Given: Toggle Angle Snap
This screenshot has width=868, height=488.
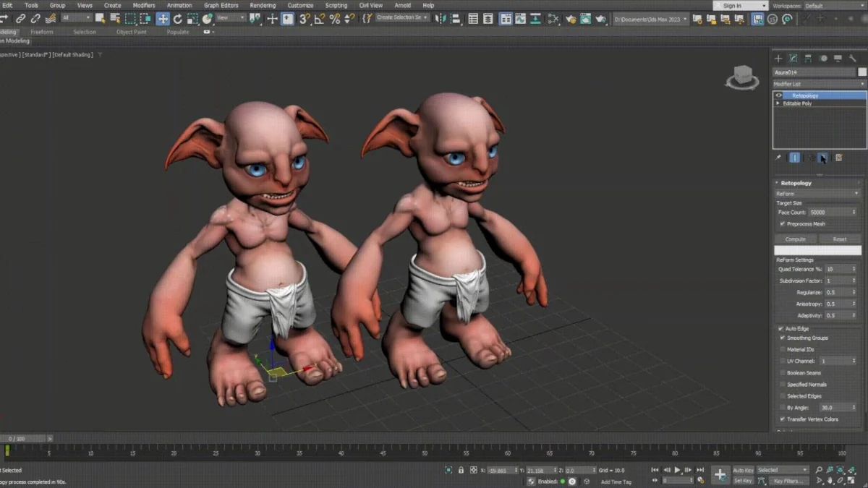Looking at the screenshot, I should 320,18.
